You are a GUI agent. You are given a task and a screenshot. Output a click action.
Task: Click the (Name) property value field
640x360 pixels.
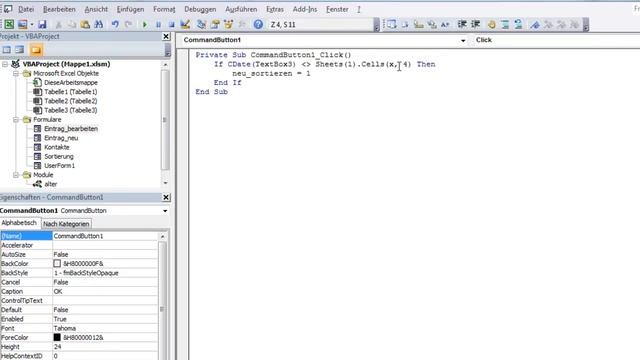coord(105,236)
